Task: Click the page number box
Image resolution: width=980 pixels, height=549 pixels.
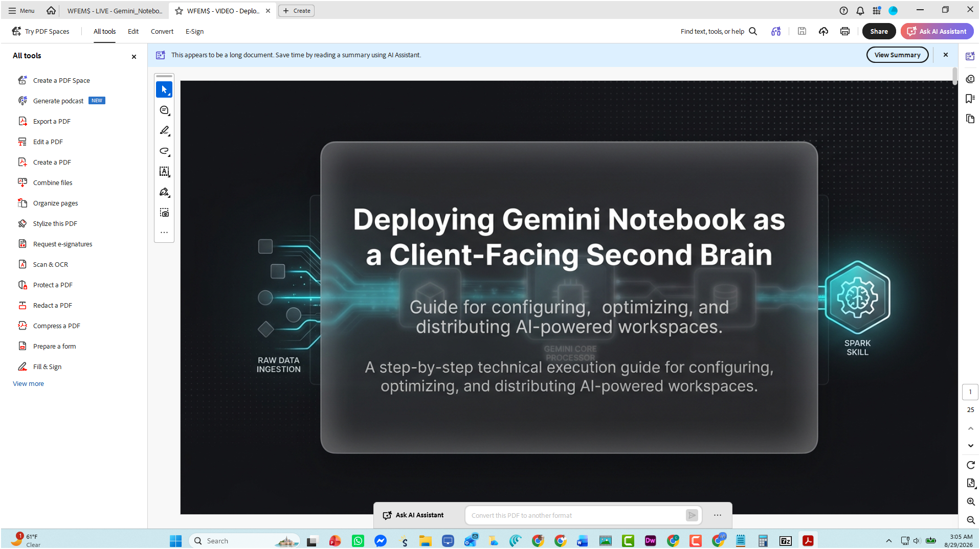Action: [970, 392]
